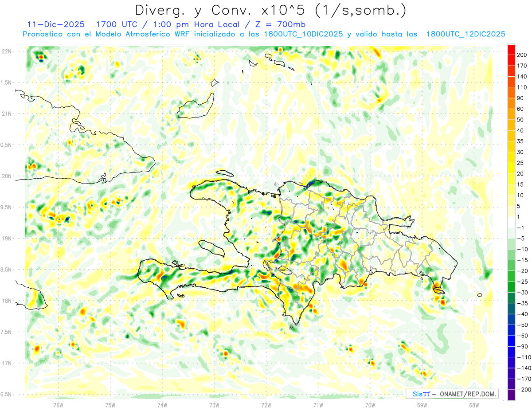The image size is (532, 411).
Task: Click the 20N latitude label
Action: (7, 176)
